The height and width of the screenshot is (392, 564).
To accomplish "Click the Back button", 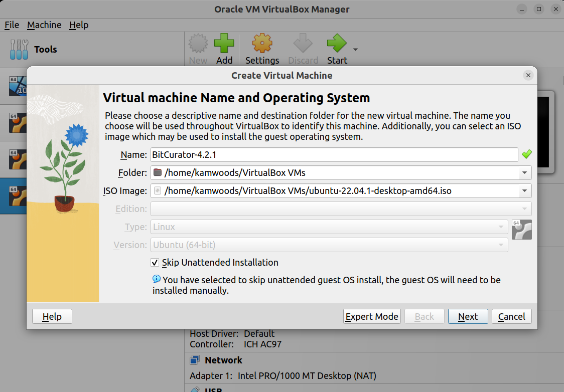I will click(425, 316).
